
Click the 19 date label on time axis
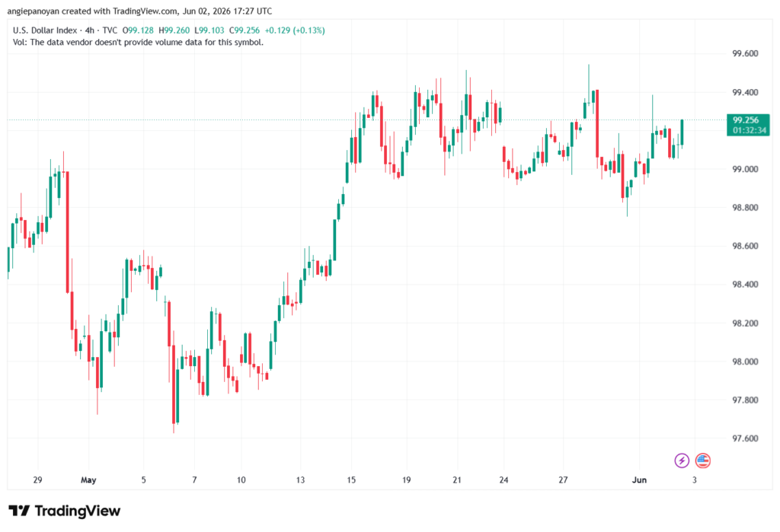[x=407, y=479]
